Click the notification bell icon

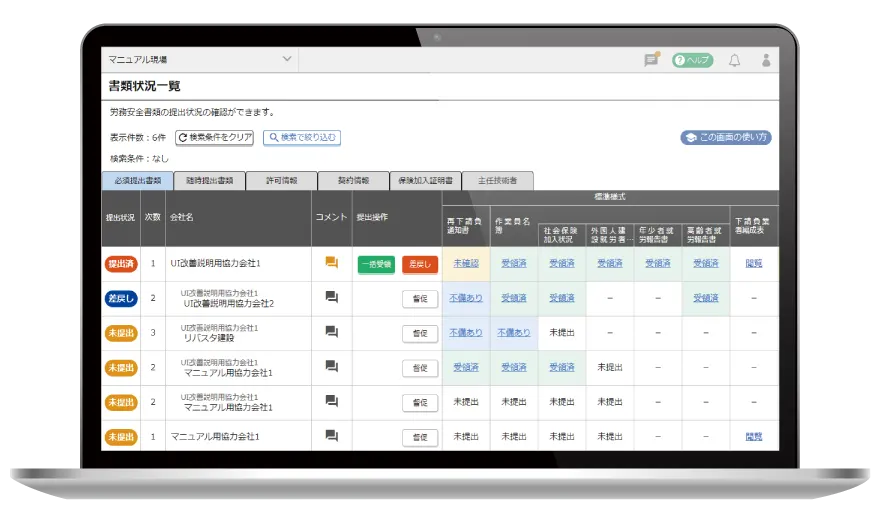(734, 60)
